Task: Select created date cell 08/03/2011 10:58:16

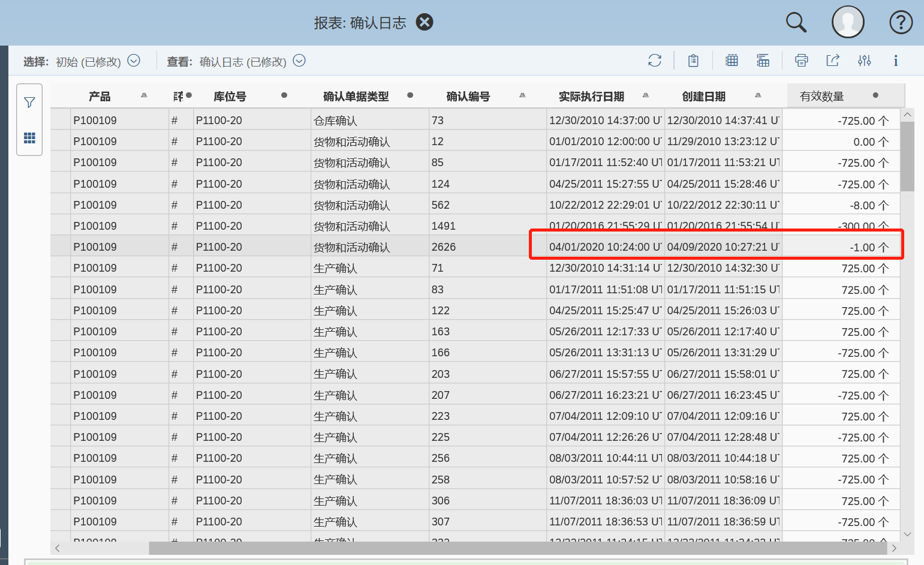Action: (x=723, y=479)
